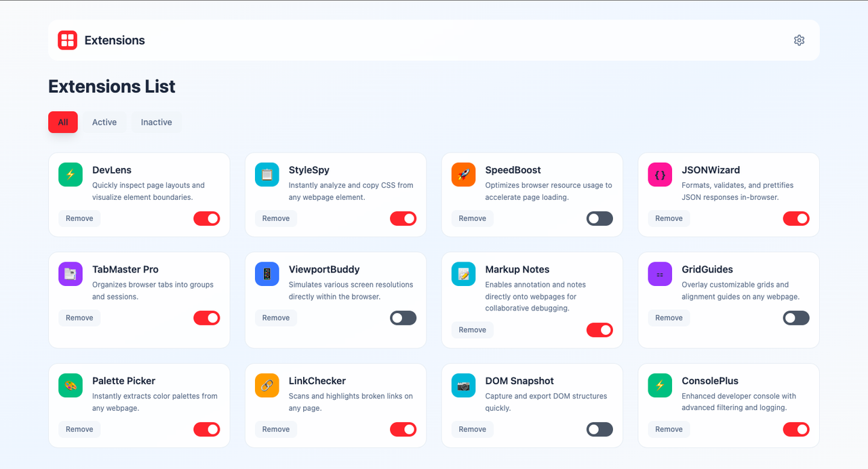The height and width of the screenshot is (469, 868).
Task: Click the GridGuides purple icon
Action: point(660,274)
